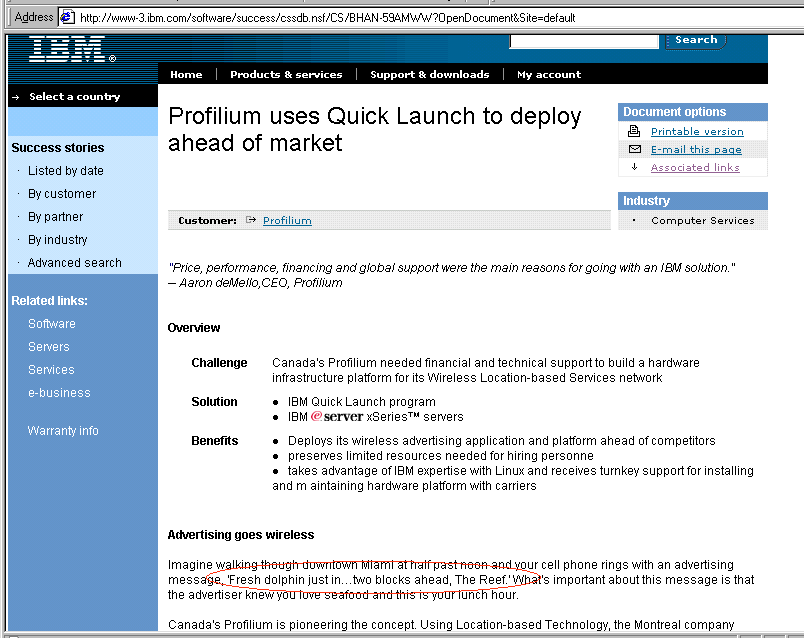Click the Search button
This screenshot has width=804, height=638.
pos(696,40)
